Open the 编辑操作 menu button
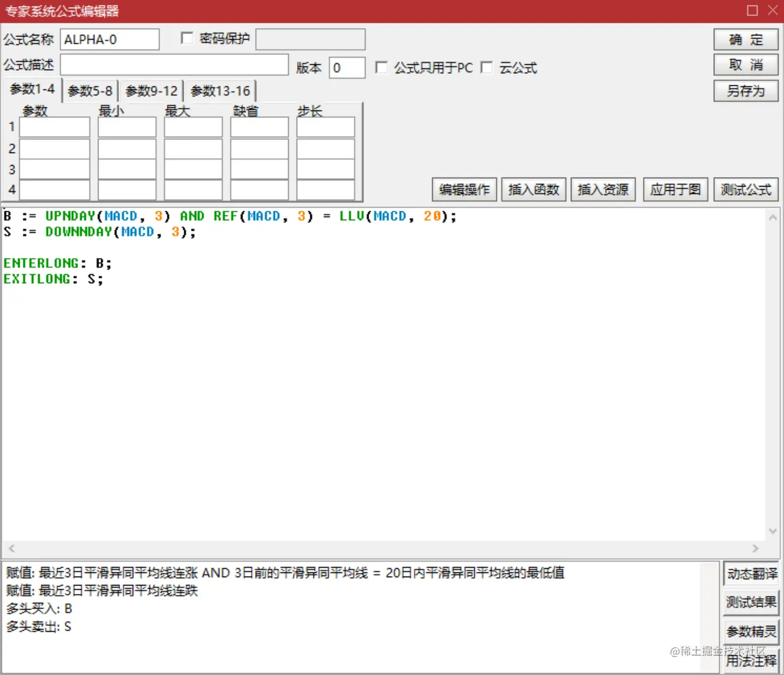The width and height of the screenshot is (784, 675). 464,190
